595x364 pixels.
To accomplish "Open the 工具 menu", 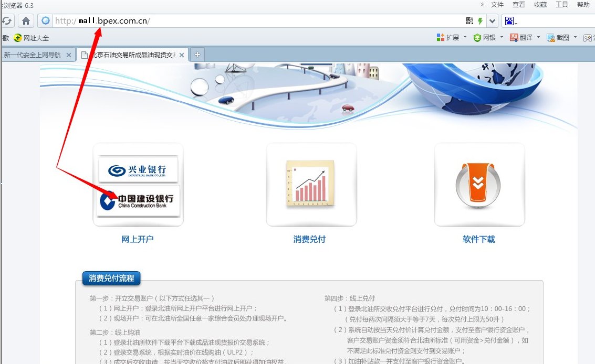I will [562, 5].
